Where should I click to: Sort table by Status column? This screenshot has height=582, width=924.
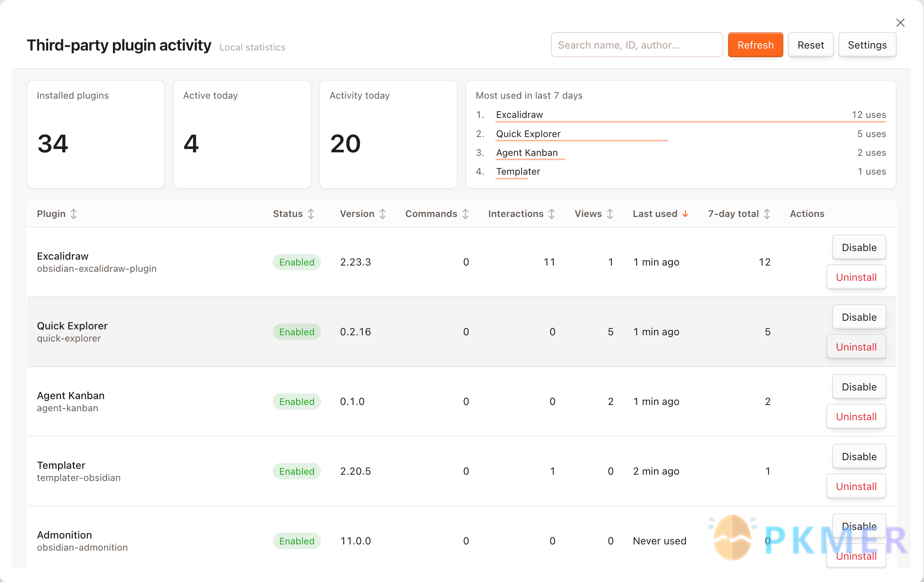(x=294, y=214)
